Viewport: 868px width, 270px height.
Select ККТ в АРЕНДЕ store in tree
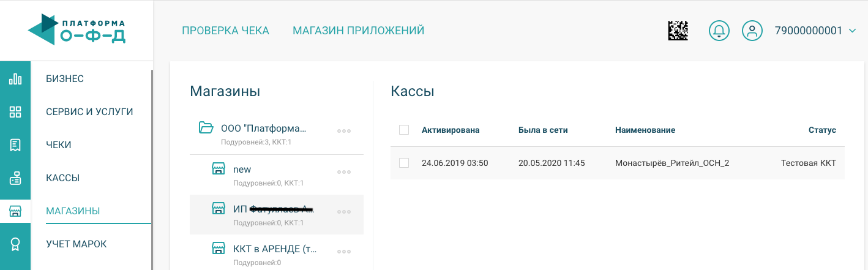[276, 253]
